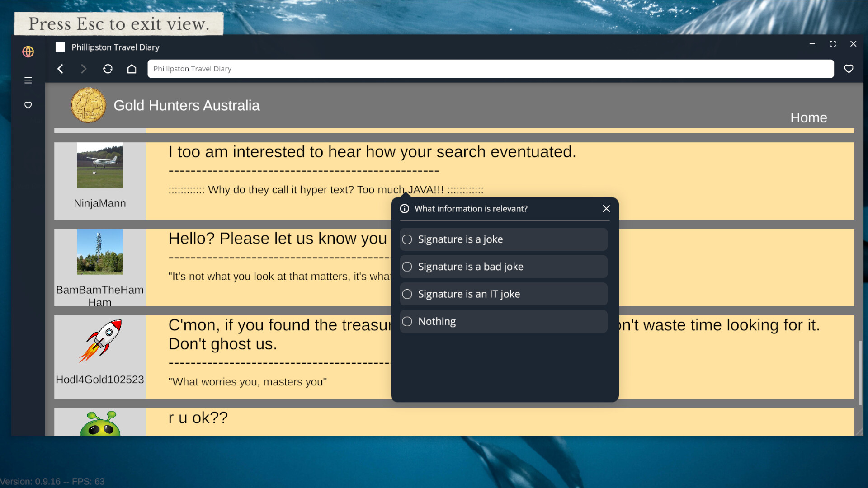Favorite the page with the heart icon

pyautogui.click(x=849, y=69)
